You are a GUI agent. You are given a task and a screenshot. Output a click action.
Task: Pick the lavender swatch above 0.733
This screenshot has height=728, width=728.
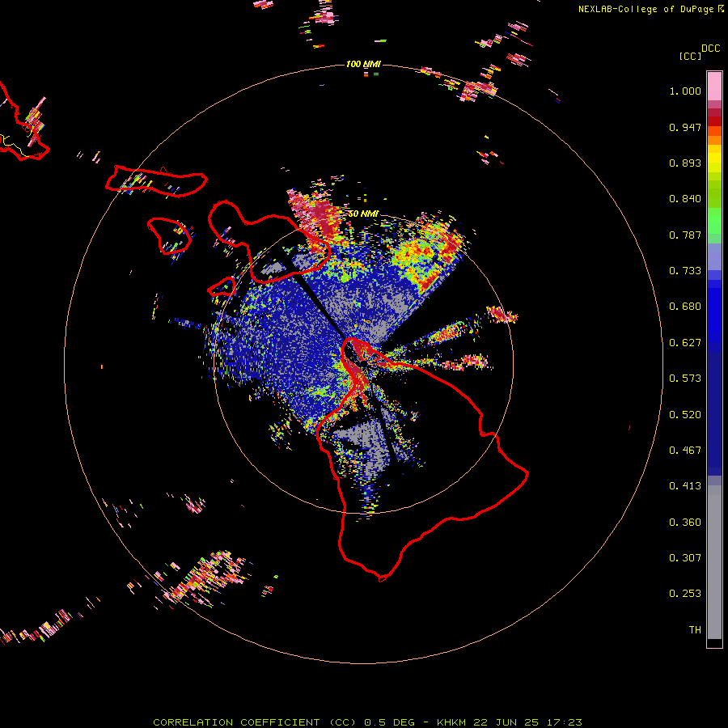click(714, 256)
